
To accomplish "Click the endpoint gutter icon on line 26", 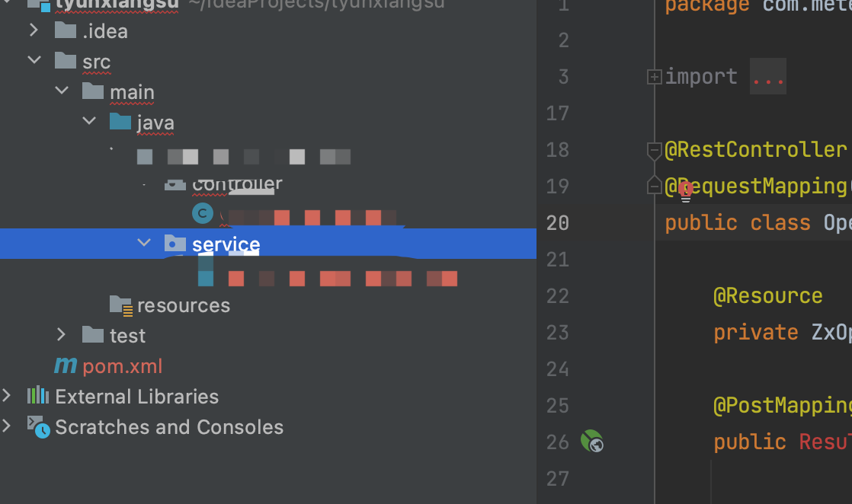I will (591, 441).
